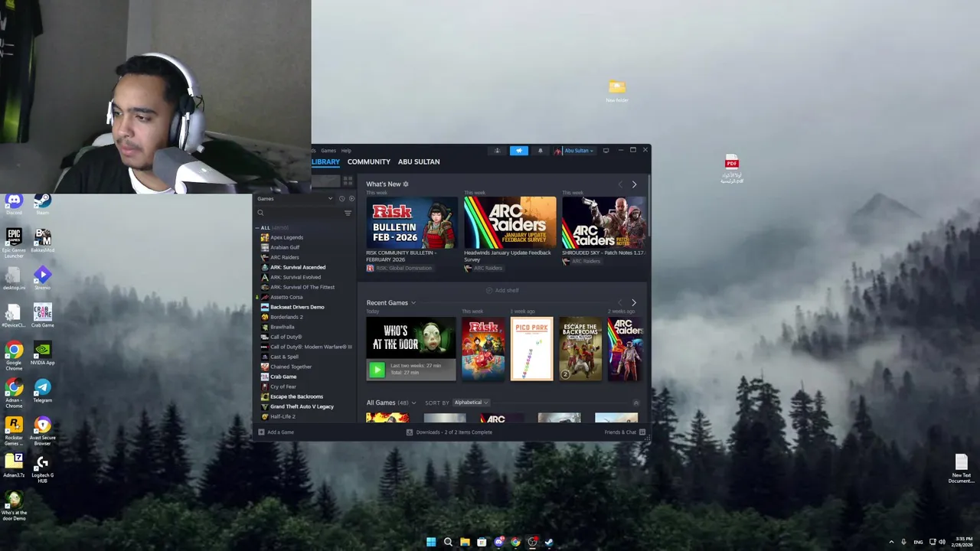Advance What's New with right arrow
Screen dimensions: 980x551
(x=634, y=184)
